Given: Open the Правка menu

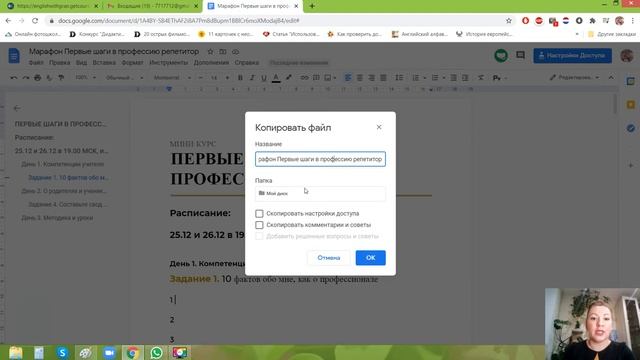Looking at the screenshot, I should (60, 63).
